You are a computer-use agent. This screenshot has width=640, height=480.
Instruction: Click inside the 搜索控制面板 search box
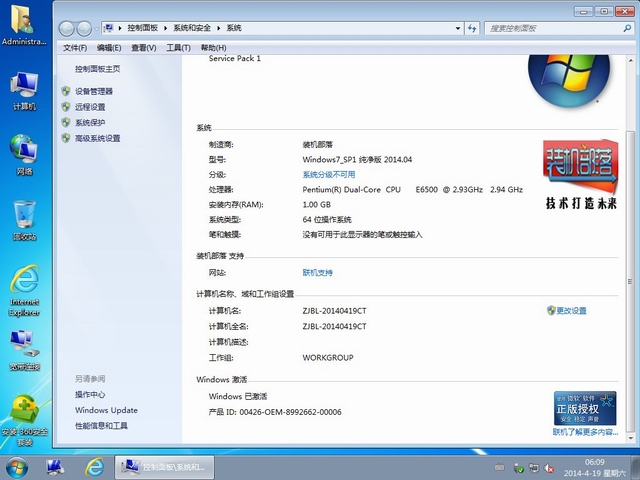click(x=554, y=28)
